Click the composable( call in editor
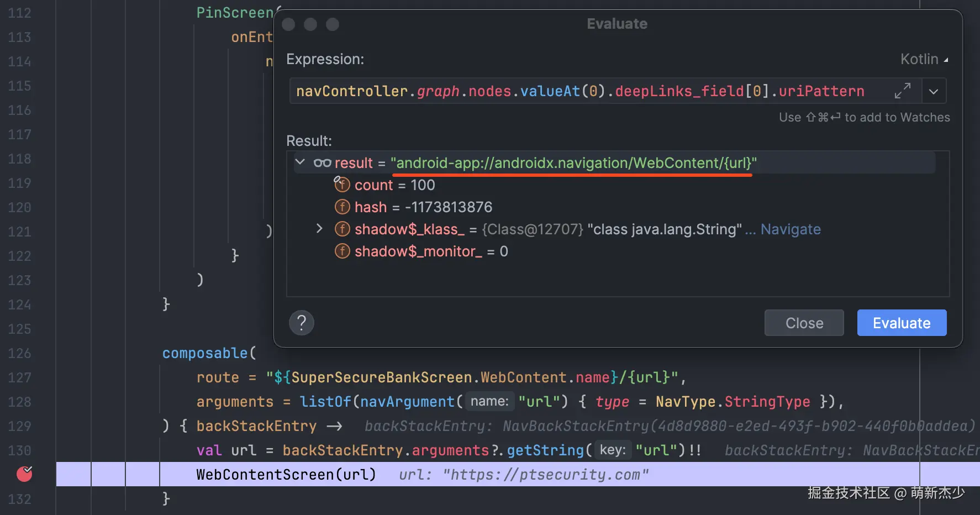The height and width of the screenshot is (515, 980). pyautogui.click(x=209, y=353)
